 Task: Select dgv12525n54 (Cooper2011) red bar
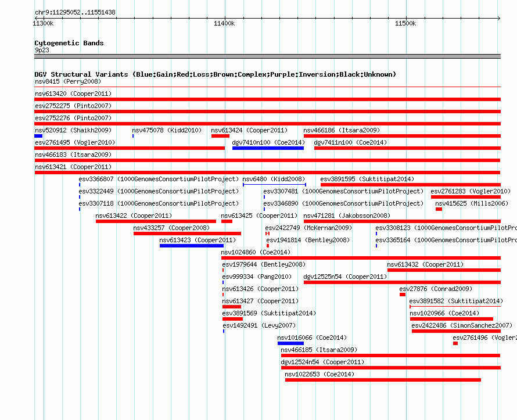(402, 282)
